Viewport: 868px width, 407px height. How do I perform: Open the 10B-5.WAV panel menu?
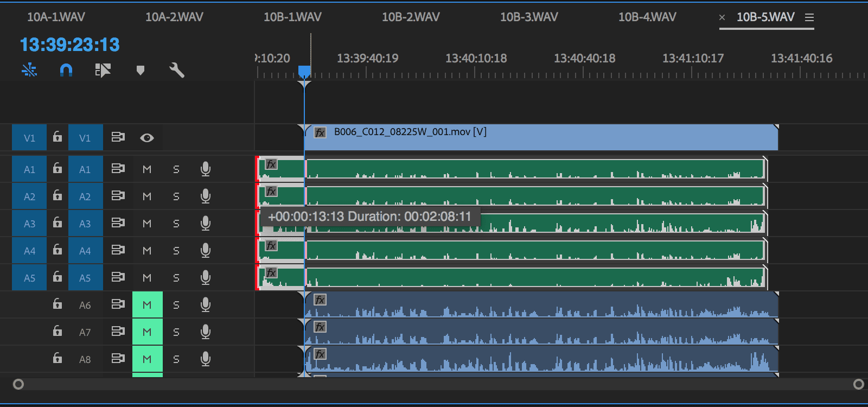coord(809,17)
